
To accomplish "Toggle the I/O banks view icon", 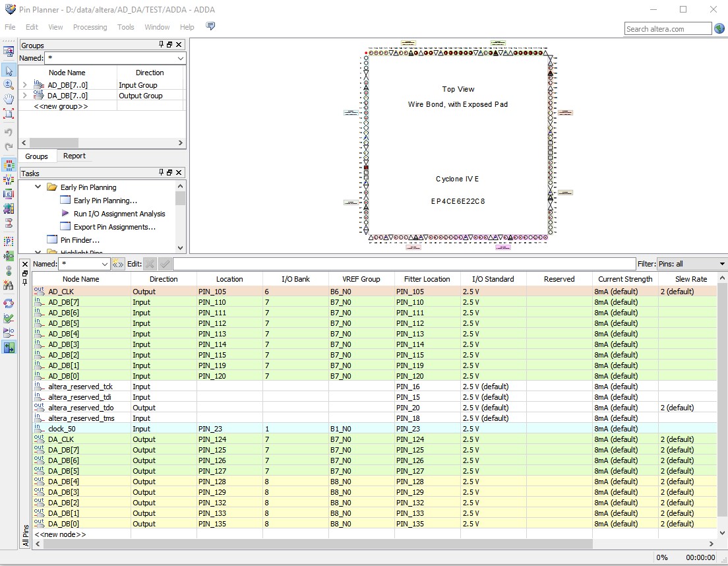I will pos(9,166).
